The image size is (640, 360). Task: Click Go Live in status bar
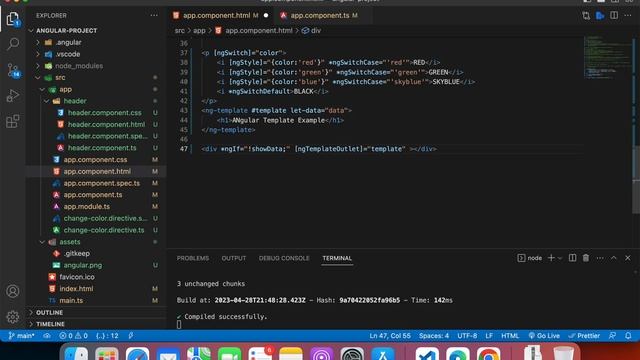[x=544, y=336]
